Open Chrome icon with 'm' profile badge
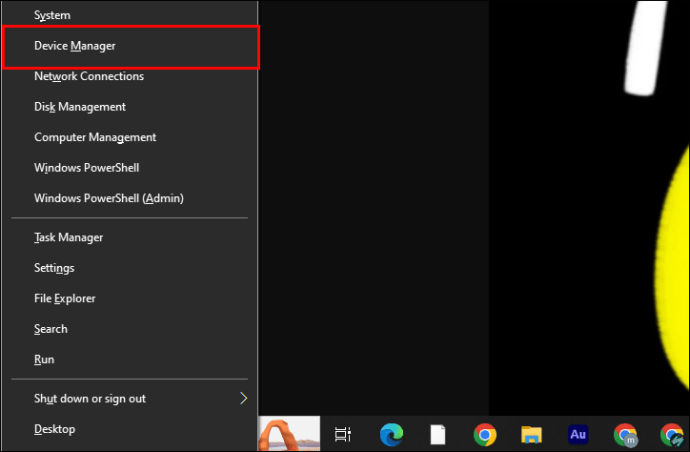 (x=625, y=435)
